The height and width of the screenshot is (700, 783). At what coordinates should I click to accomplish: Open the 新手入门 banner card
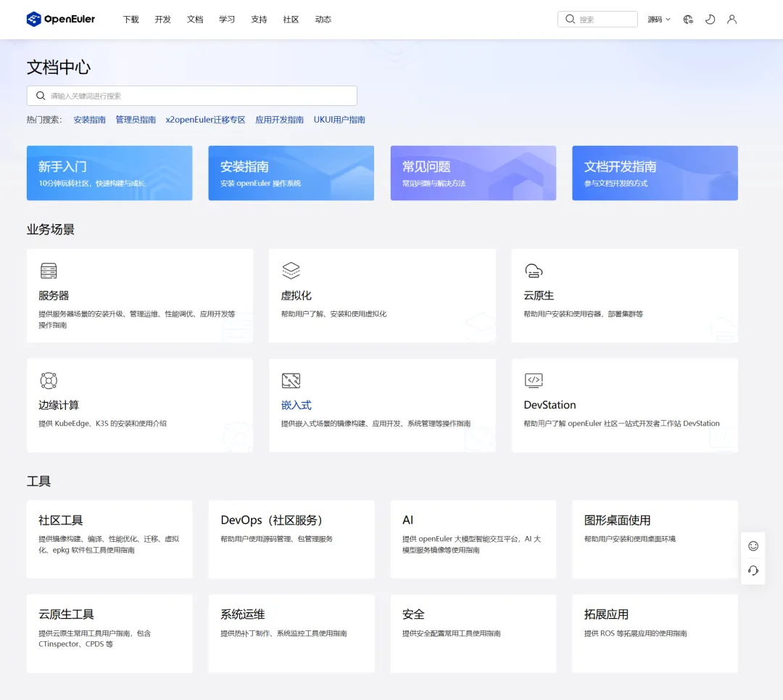coord(109,173)
